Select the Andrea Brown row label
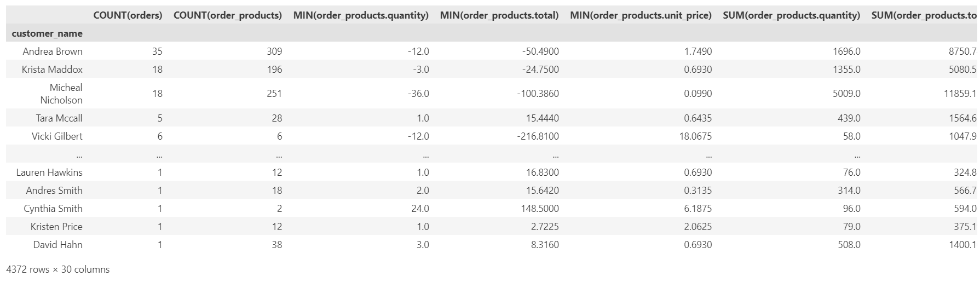This screenshot has width=980, height=282. click(x=53, y=51)
